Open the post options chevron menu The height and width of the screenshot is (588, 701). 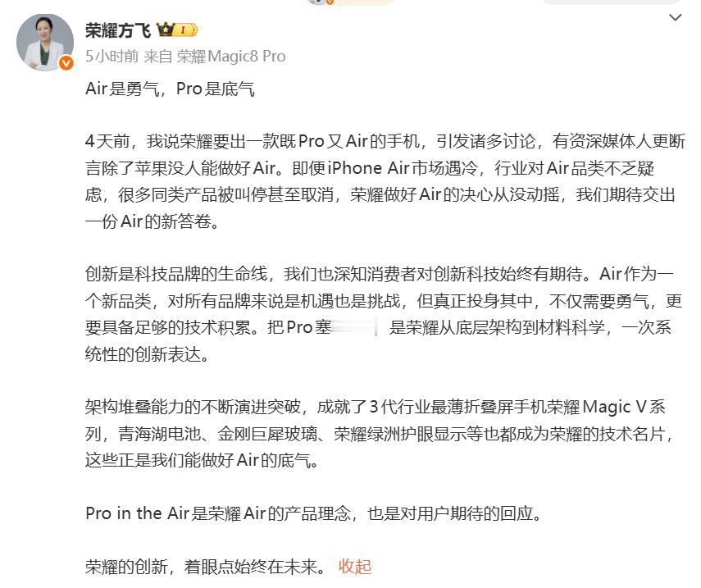coord(675,18)
